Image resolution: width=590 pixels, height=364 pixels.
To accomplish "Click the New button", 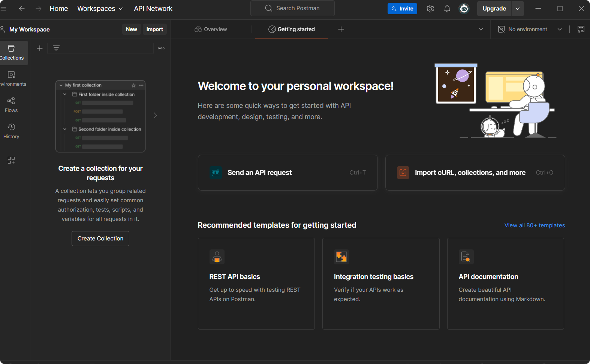I will pos(132,29).
